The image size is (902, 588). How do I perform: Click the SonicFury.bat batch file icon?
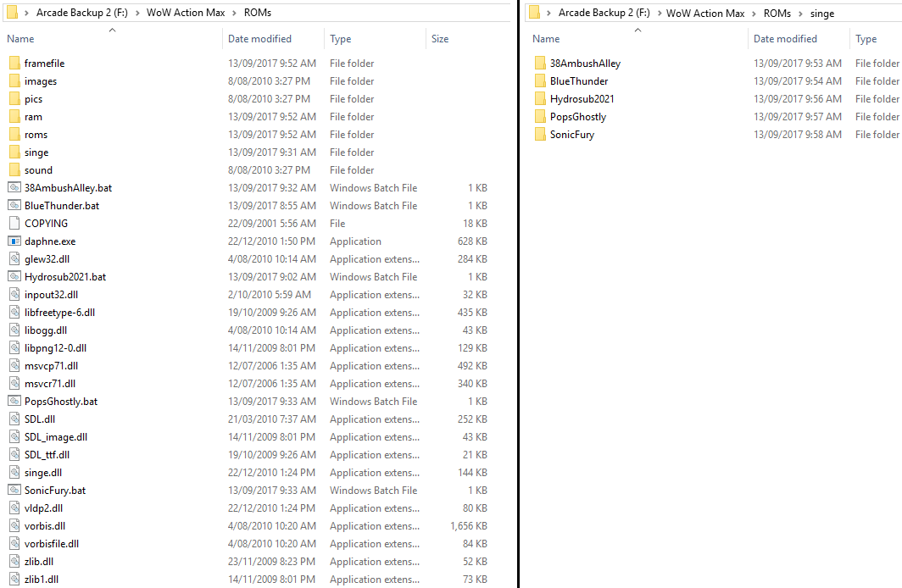click(x=14, y=490)
